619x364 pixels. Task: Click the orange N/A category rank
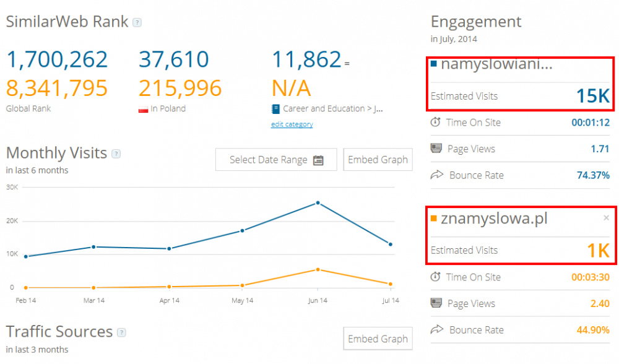[292, 88]
